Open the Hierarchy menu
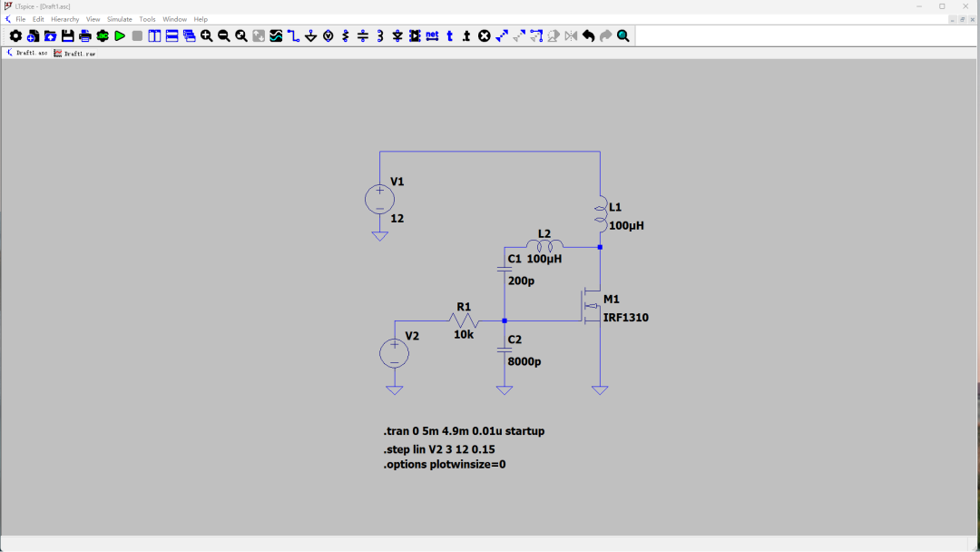The height and width of the screenshot is (552, 980). tap(65, 19)
